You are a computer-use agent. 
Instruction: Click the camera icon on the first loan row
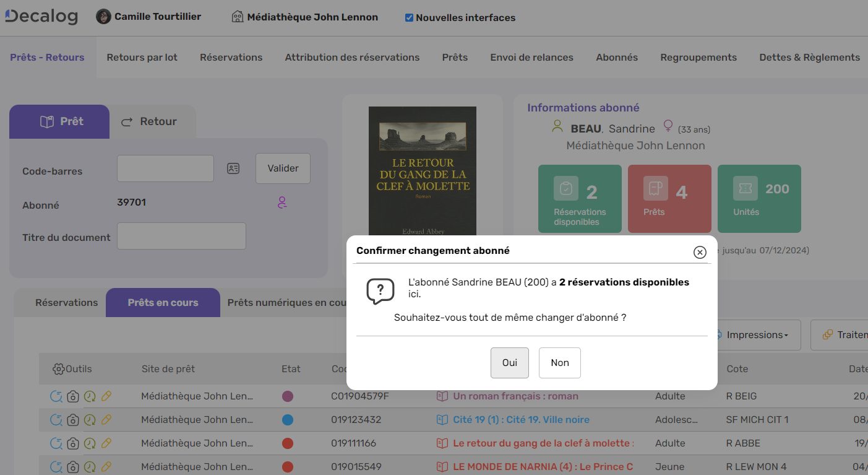coord(72,396)
